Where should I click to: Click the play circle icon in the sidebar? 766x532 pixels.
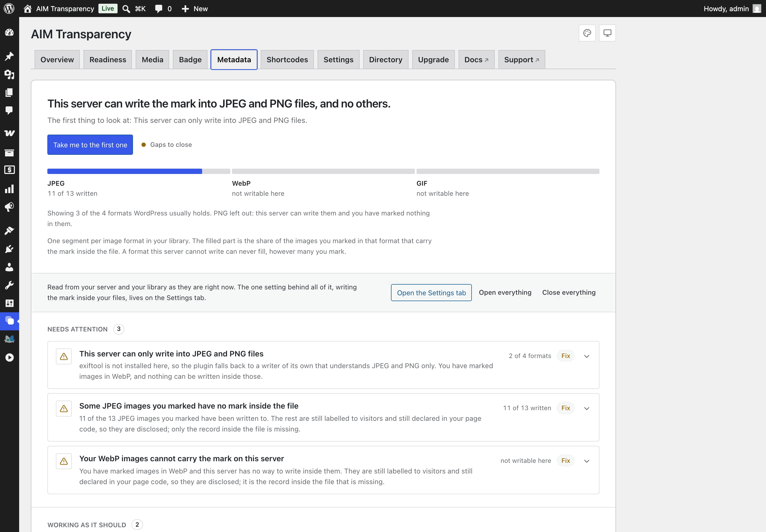tap(9, 358)
